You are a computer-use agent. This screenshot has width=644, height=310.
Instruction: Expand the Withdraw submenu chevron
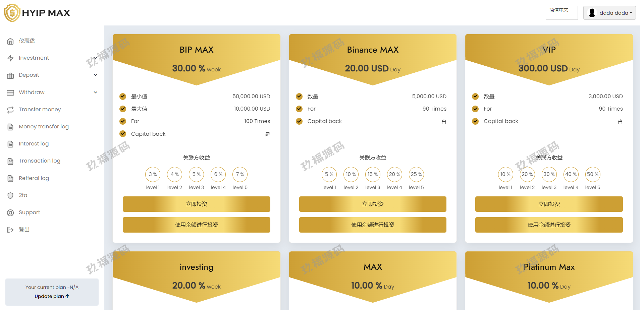pos(96,92)
